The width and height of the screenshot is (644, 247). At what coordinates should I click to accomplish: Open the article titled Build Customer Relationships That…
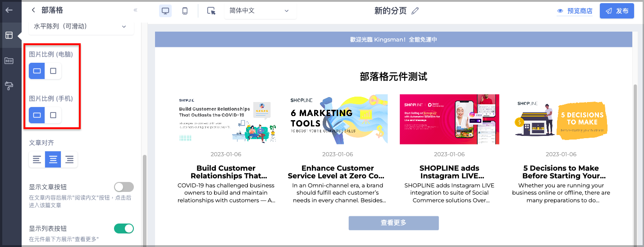tap(226, 172)
